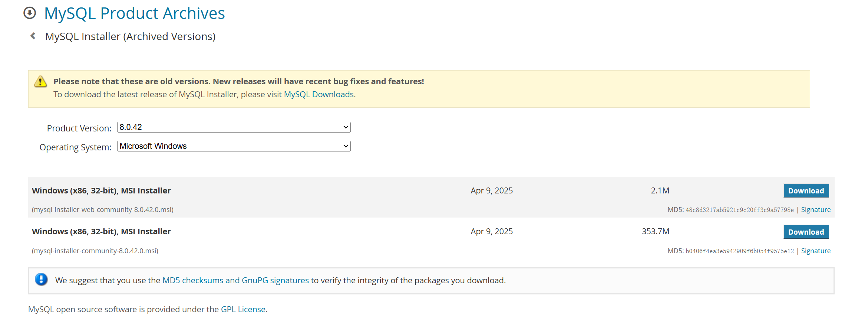Open the GPL License link
Screen dimensions: 868x323
pyautogui.click(x=243, y=310)
